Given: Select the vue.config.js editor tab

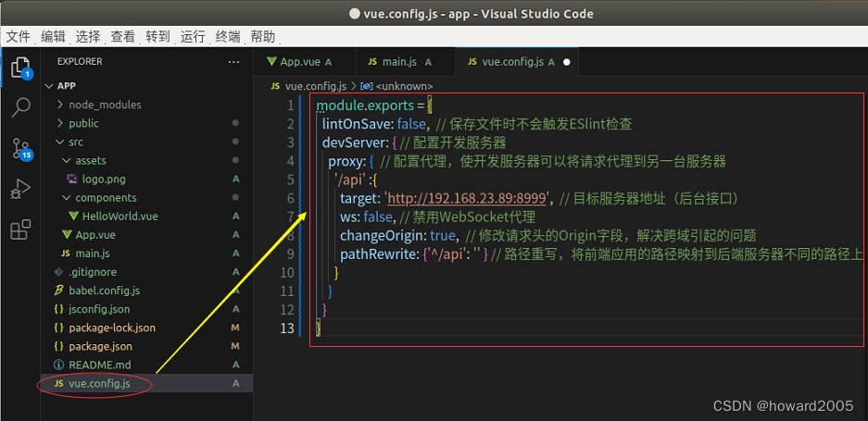Looking at the screenshot, I should (x=517, y=62).
